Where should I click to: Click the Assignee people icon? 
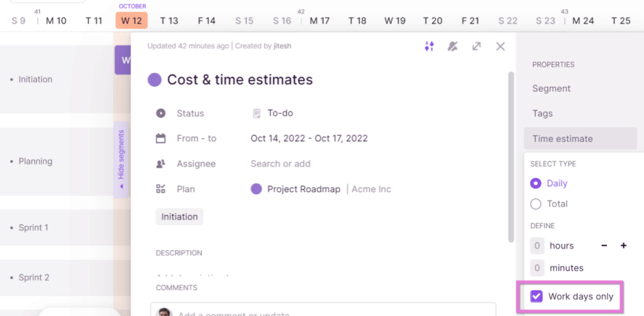[160, 164]
